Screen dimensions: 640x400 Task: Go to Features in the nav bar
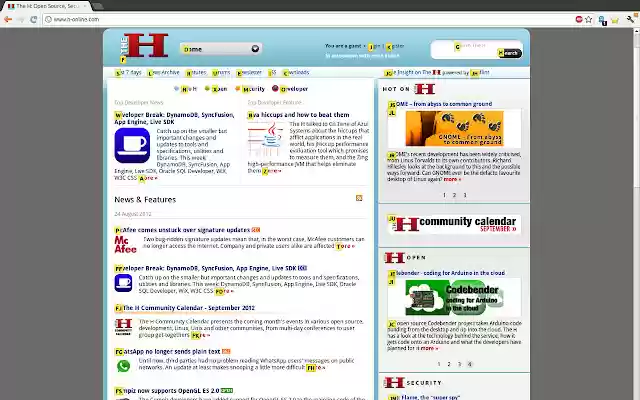[x=196, y=72]
